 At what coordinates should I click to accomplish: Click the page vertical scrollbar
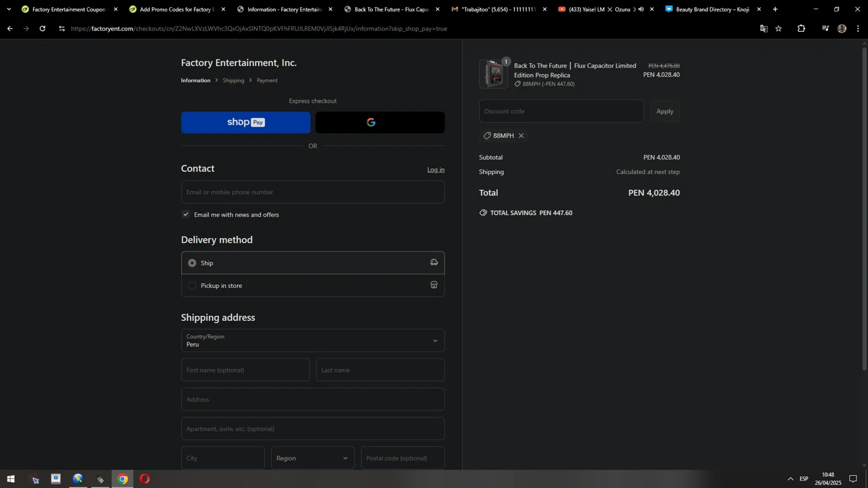click(x=865, y=208)
